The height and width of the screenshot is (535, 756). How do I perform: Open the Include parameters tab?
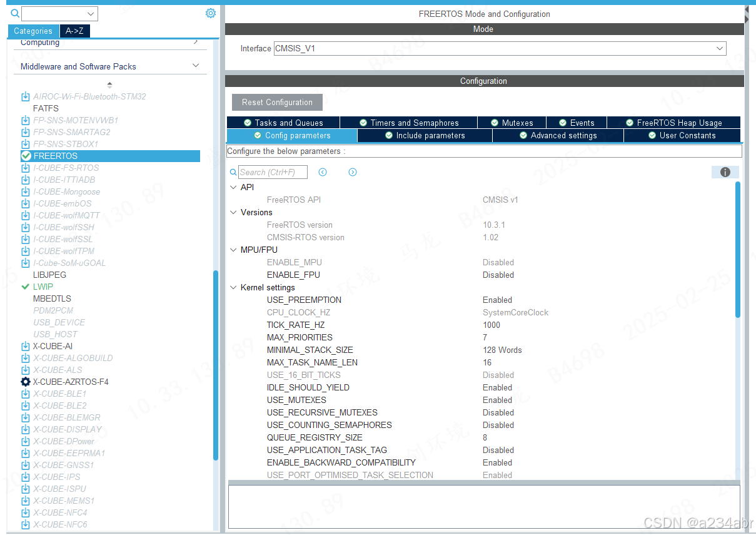pyautogui.click(x=425, y=135)
